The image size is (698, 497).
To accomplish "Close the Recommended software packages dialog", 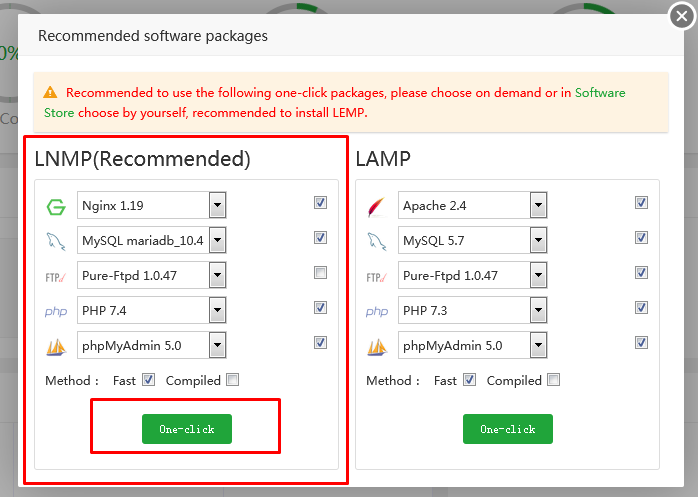I will (682, 16).
